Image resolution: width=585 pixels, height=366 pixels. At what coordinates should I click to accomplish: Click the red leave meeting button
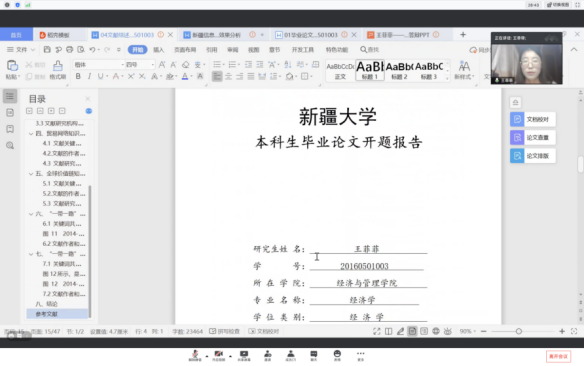pos(559,356)
